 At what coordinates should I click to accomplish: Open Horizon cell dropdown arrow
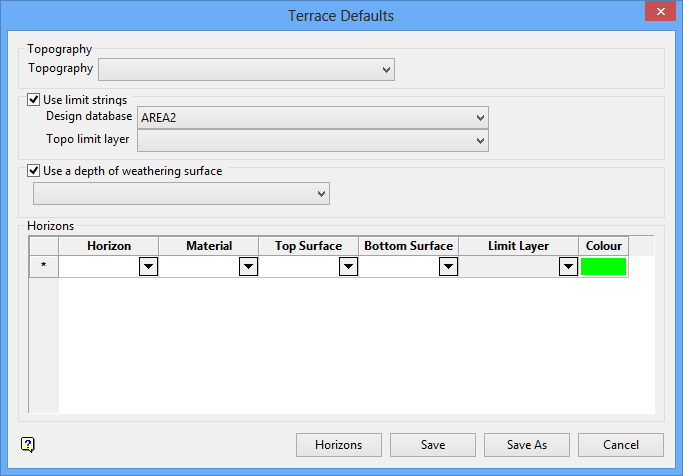148,267
